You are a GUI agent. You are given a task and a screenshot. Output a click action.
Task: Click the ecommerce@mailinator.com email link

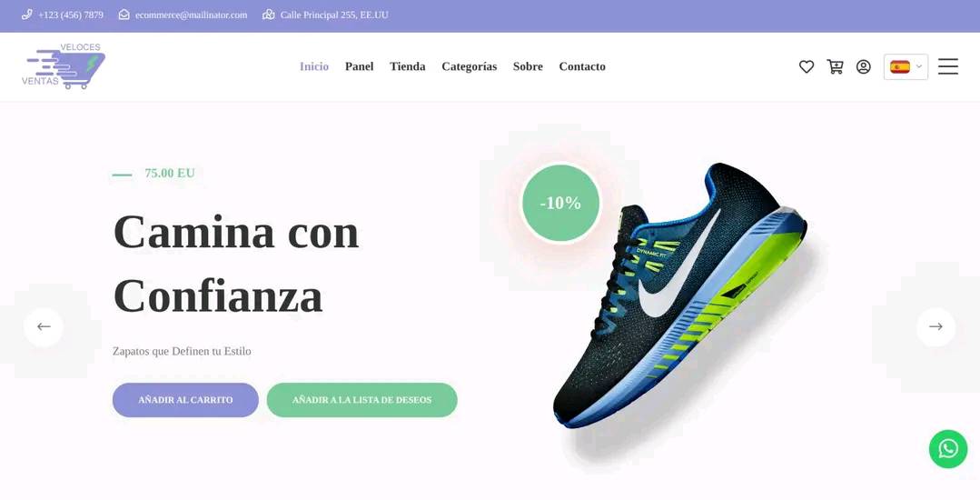click(x=192, y=15)
